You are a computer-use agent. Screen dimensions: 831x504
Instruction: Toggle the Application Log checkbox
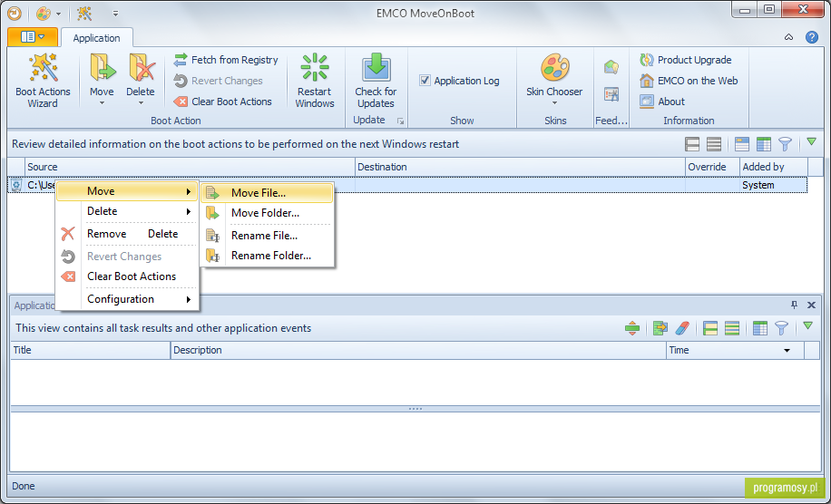point(425,81)
